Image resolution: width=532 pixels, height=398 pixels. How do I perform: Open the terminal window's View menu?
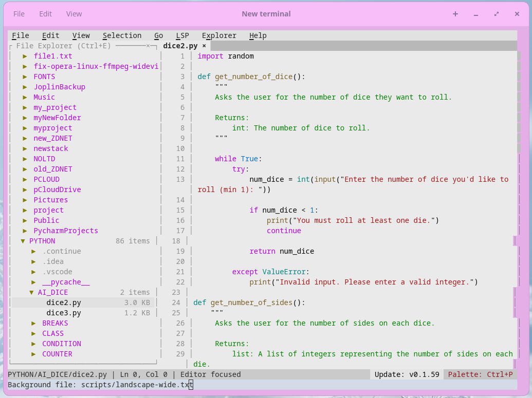point(74,14)
